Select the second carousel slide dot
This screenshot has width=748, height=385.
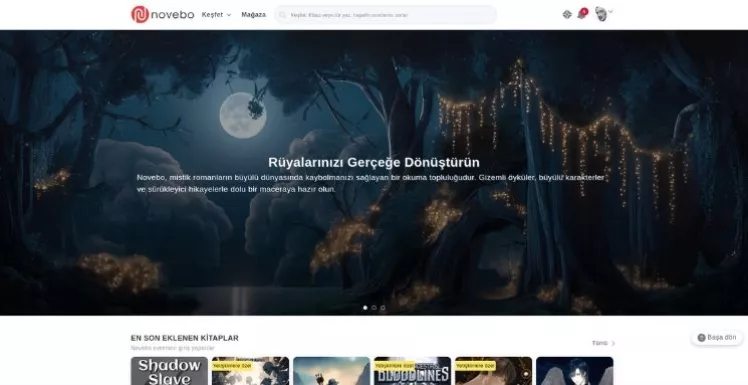(x=374, y=308)
